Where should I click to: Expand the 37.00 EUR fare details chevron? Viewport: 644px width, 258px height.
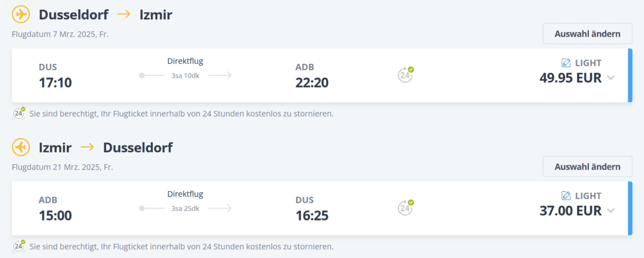coord(611,211)
